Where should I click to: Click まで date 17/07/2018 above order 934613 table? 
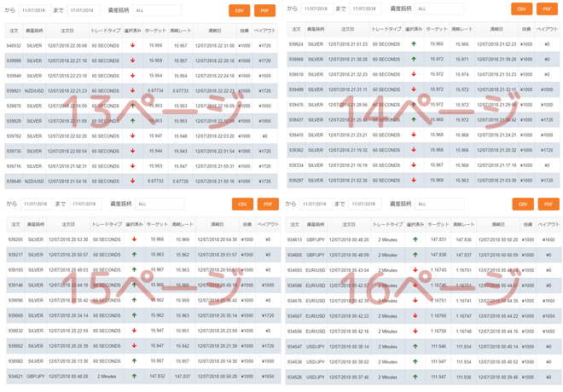(x=365, y=204)
